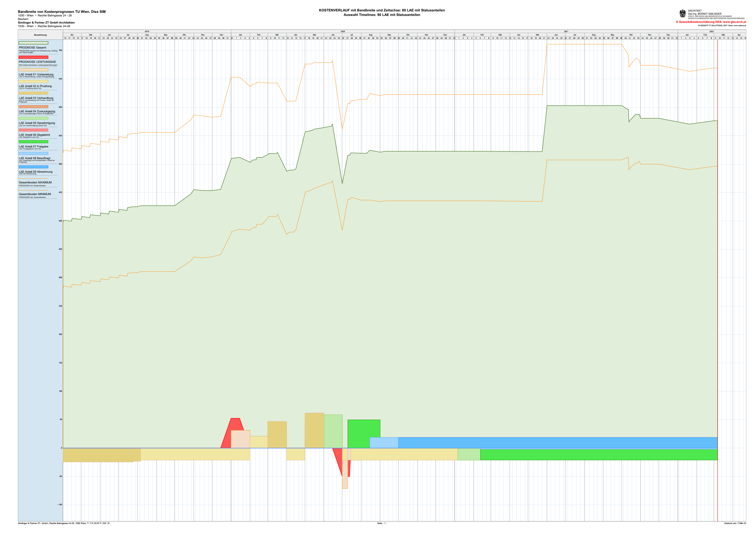Click the LAE Anteil 05 Genehmigung label
Viewport: 756px width, 534px height.
37,123
